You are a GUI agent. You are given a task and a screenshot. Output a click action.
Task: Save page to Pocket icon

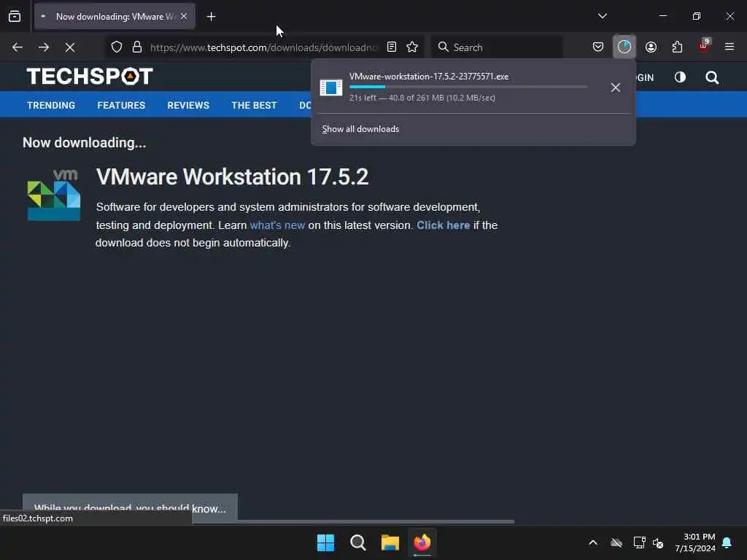[598, 47]
